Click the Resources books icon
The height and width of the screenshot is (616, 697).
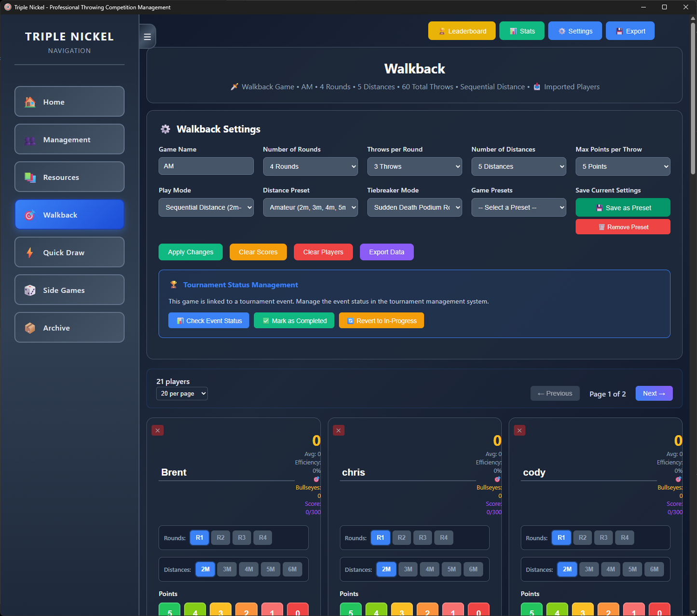point(30,178)
